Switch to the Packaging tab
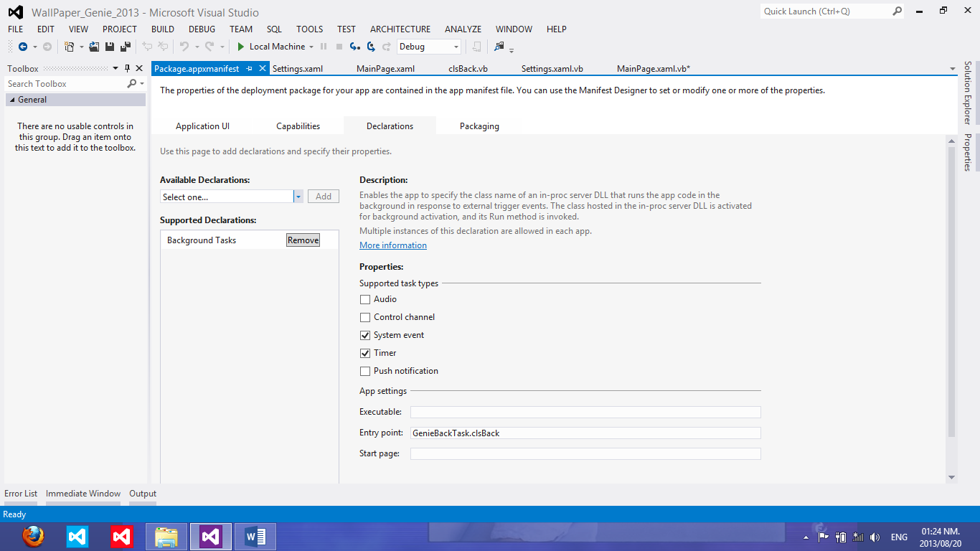The width and height of the screenshot is (980, 551). coord(479,126)
